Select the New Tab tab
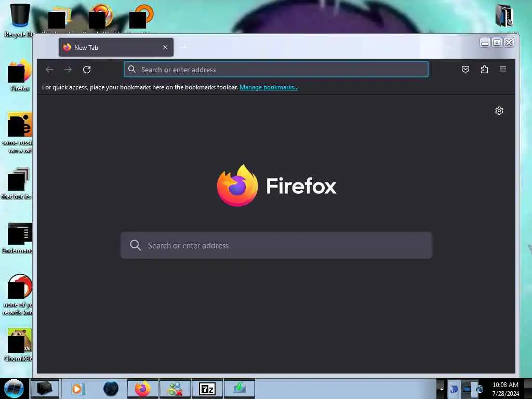Screen dimensions: 532x399 116,47
